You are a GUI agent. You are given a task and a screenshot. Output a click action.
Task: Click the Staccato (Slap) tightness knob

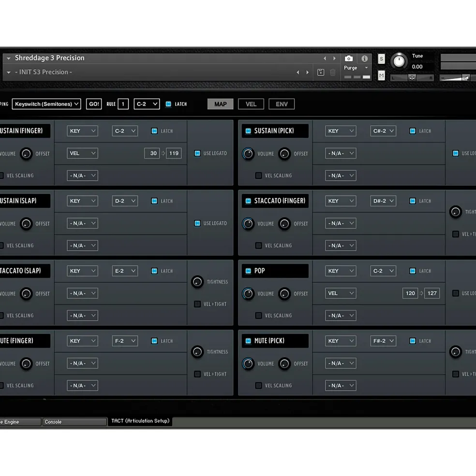pos(197,282)
